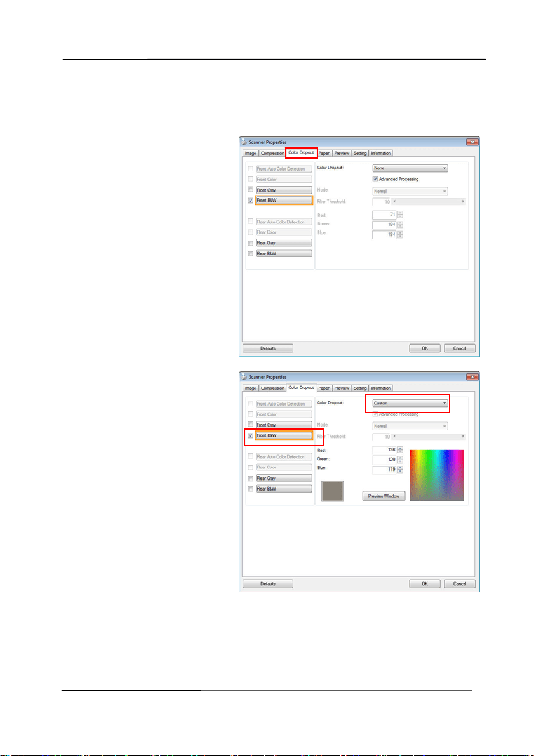Click scanner icon in lower dialog title bar
This screenshot has width=534, height=756.
tap(244, 377)
